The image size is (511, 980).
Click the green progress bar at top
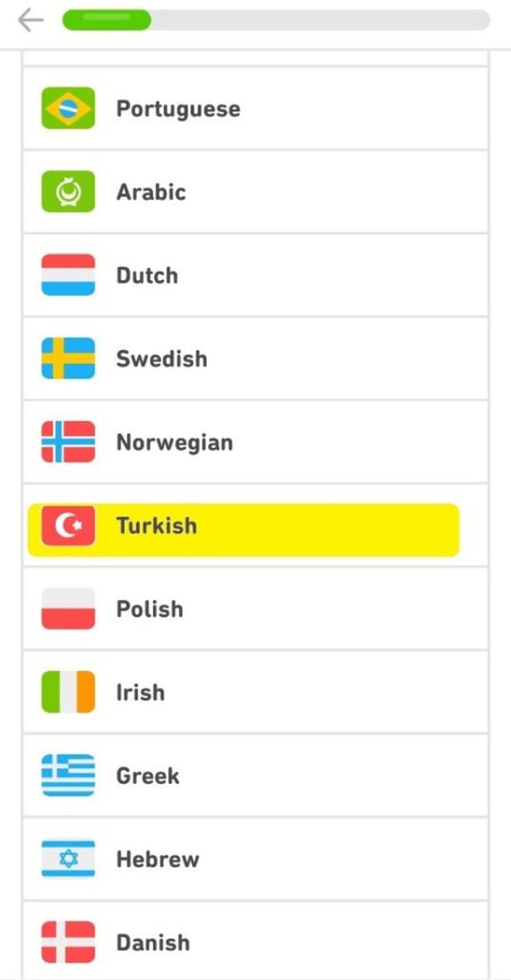click(107, 20)
